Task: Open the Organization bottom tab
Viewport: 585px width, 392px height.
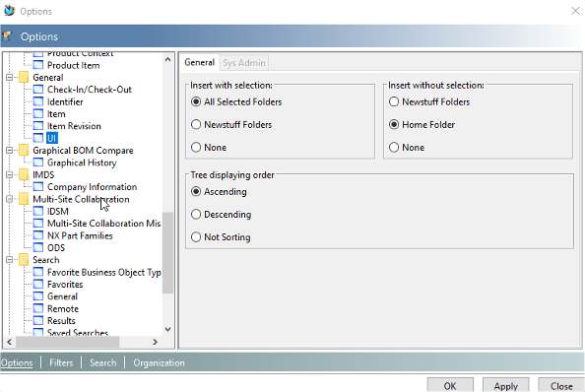Action: (159, 362)
